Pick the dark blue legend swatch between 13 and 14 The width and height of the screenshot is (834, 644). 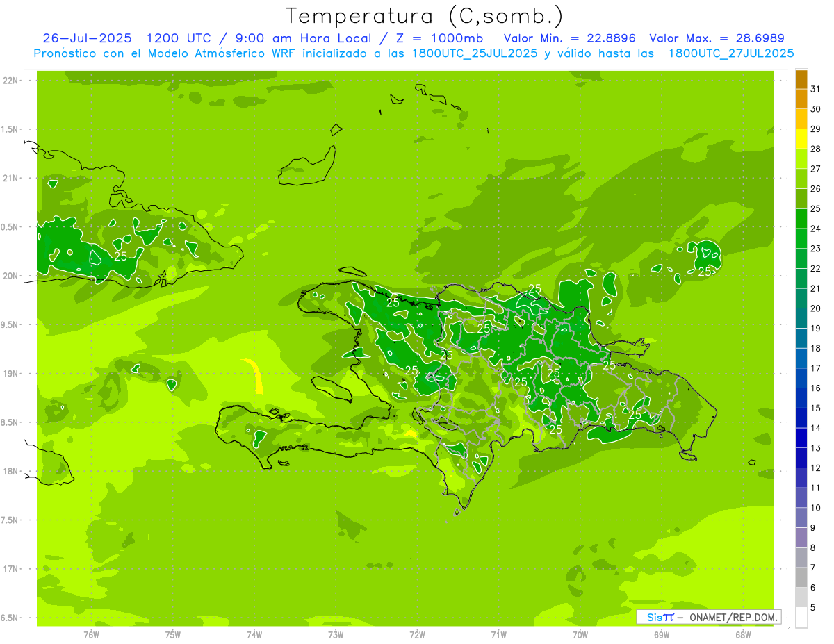pos(801,438)
